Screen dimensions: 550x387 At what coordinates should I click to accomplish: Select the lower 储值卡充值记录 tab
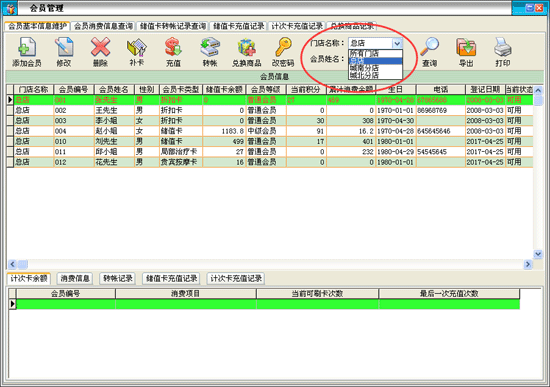[171, 279]
